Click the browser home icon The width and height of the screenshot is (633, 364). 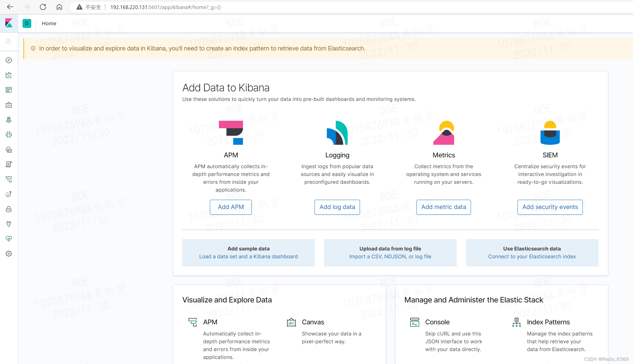59,7
